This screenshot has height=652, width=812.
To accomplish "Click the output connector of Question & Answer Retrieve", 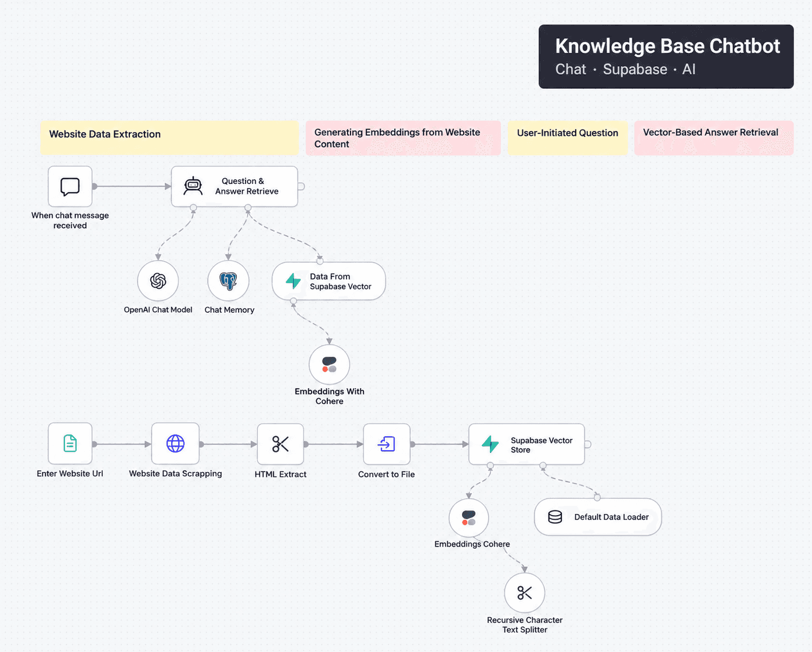I will coord(301,186).
